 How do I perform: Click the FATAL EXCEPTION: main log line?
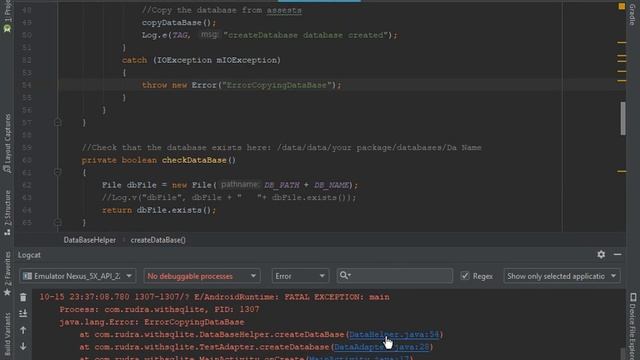pos(214,297)
